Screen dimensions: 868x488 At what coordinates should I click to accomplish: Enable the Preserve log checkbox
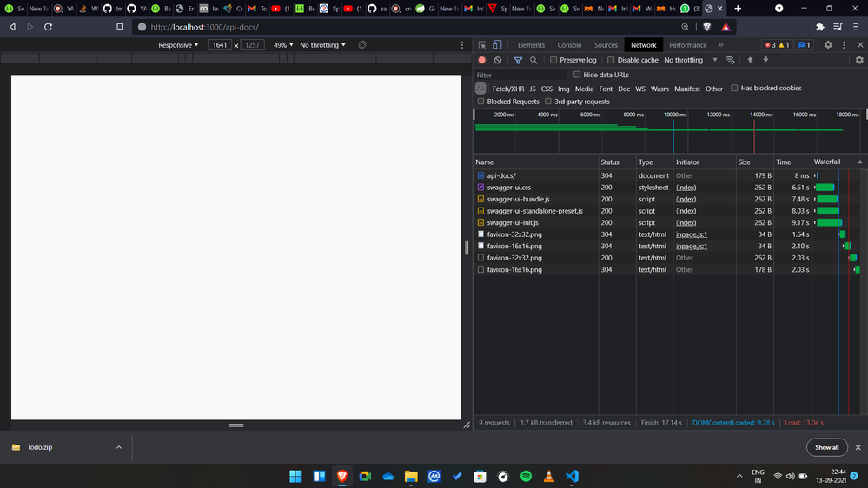click(x=553, y=60)
